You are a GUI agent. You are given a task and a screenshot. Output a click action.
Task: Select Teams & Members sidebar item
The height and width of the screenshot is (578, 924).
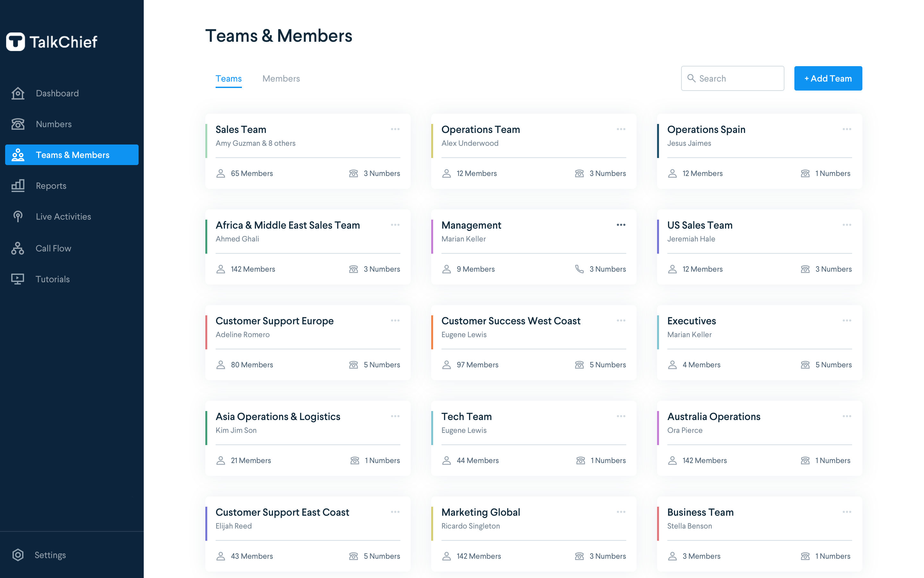(72, 155)
